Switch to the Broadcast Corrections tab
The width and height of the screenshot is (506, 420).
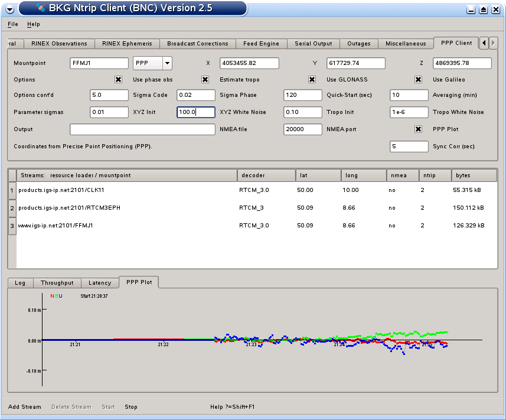[197, 44]
